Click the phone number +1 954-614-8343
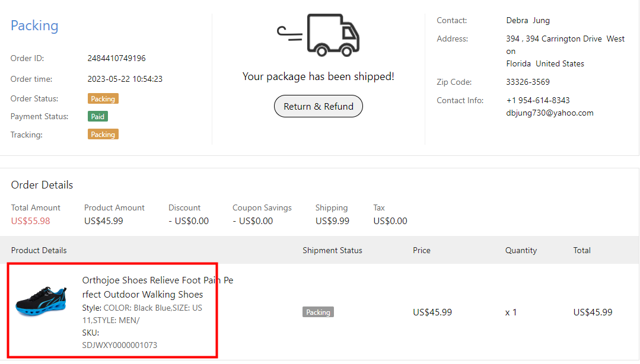The image size is (640, 364). [x=538, y=100]
